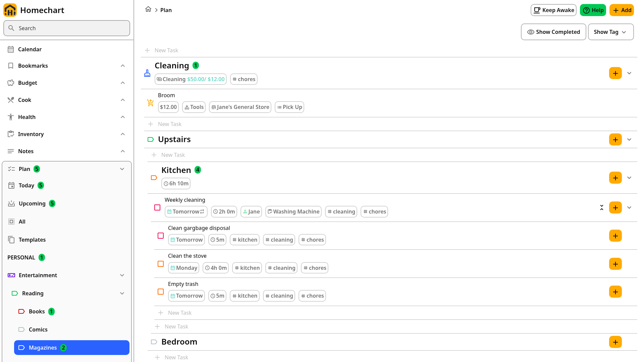
Task: Click New Task field above Cleaning
Action: [389, 50]
